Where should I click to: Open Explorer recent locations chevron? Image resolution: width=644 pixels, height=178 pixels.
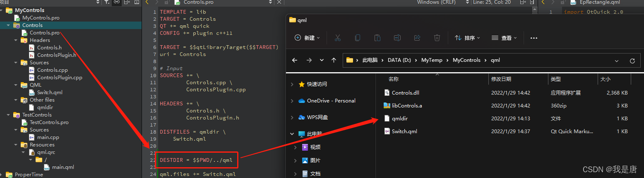tap(322, 60)
